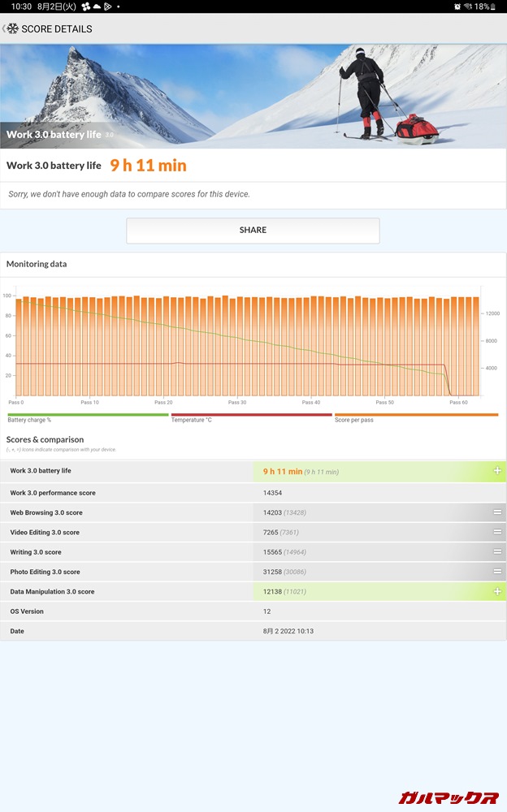507x812 pixels.
Task: Tap the plus icon on Work 3.0 battery life row
Action: point(496,471)
